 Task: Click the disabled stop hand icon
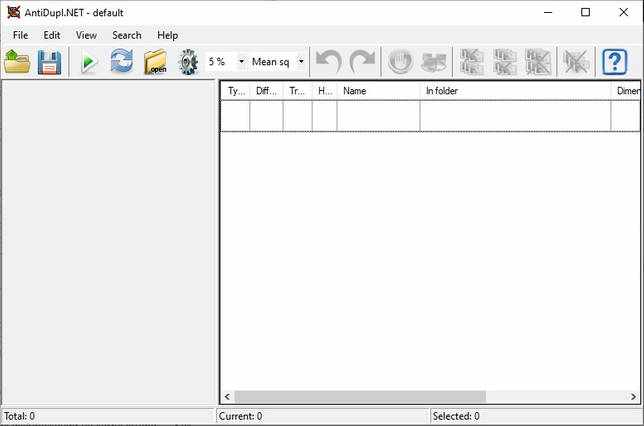pos(400,62)
